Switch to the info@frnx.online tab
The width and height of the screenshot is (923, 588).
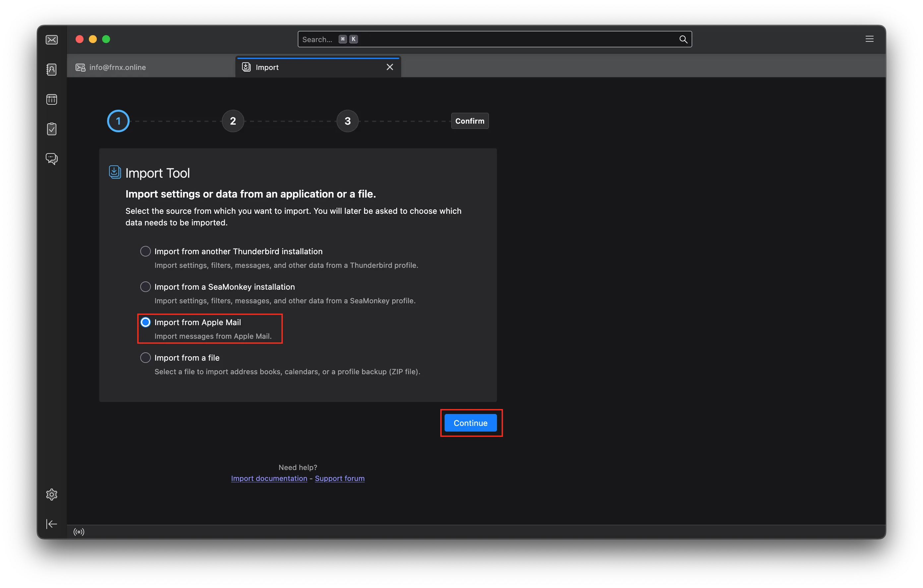coord(151,67)
